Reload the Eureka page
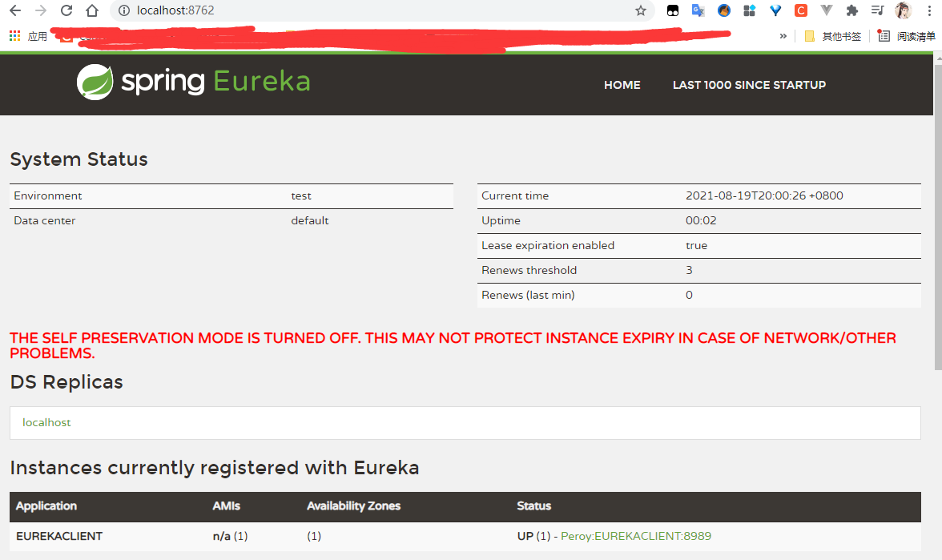This screenshot has height=560, width=942. [x=66, y=10]
